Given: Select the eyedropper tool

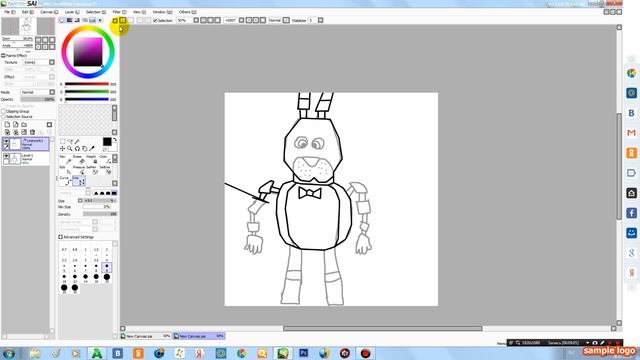Looking at the screenshot, I should point(92,149).
